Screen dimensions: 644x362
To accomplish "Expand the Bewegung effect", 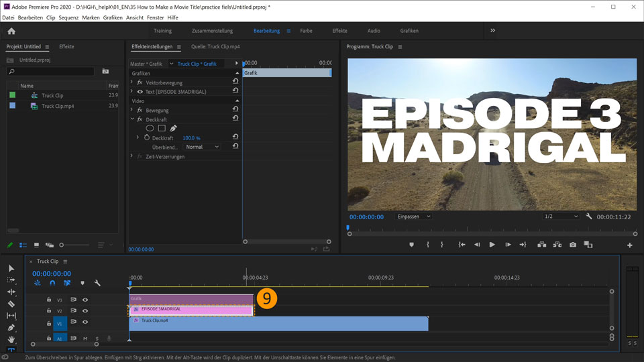I will coord(132,109).
